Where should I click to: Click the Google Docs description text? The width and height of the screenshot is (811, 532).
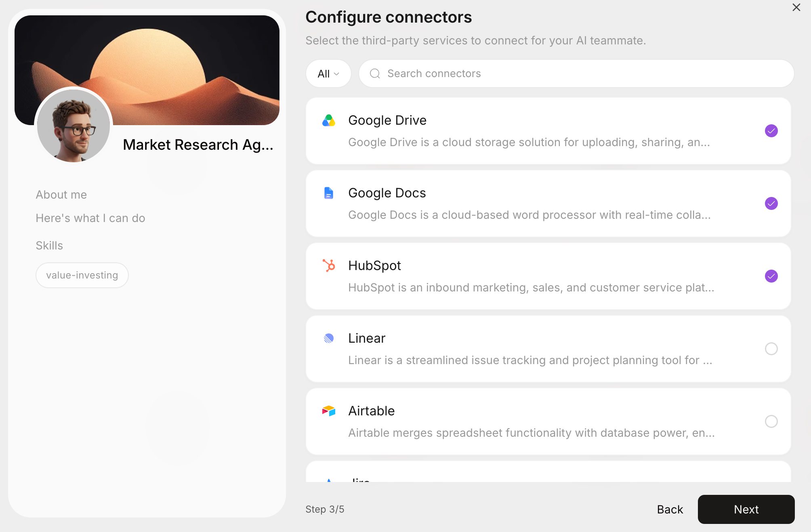(x=529, y=215)
